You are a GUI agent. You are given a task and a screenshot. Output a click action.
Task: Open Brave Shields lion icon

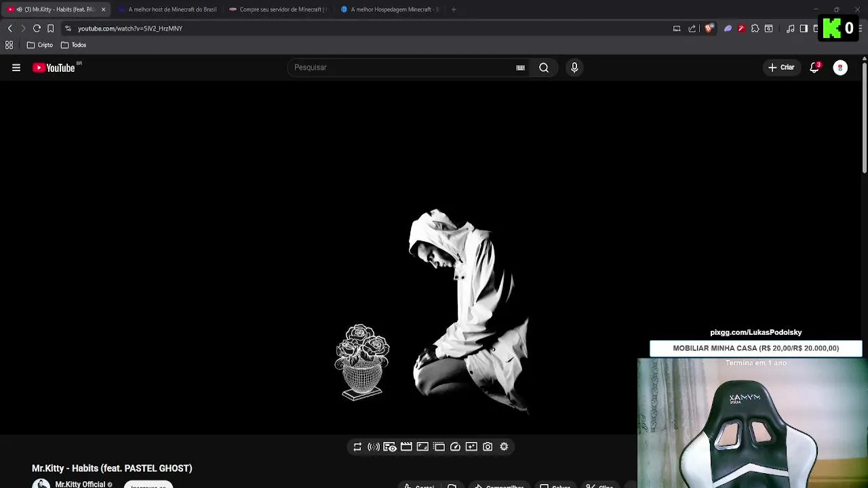(x=709, y=28)
